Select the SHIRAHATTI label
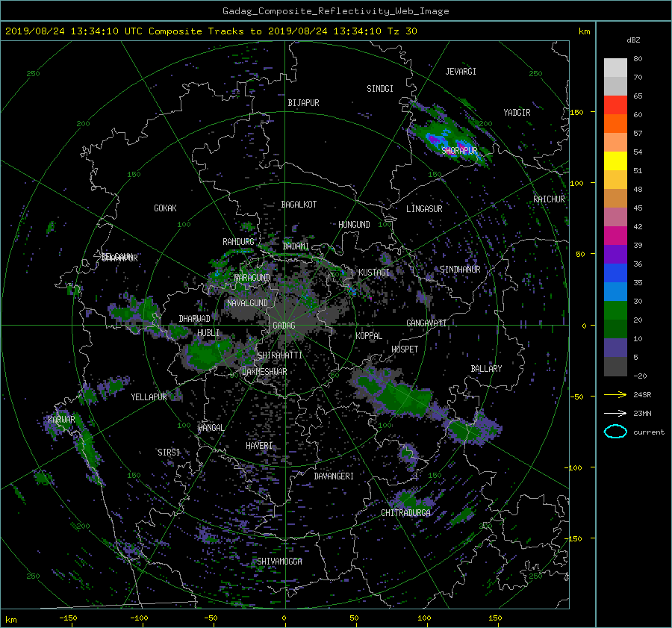The width and height of the screenshot is (672, 628). point(280,355)
